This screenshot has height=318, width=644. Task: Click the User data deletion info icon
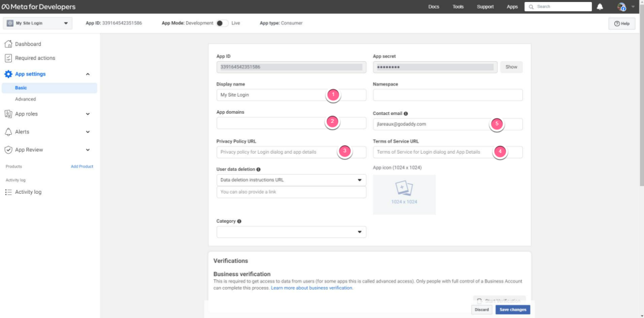(x=259, y=170)
